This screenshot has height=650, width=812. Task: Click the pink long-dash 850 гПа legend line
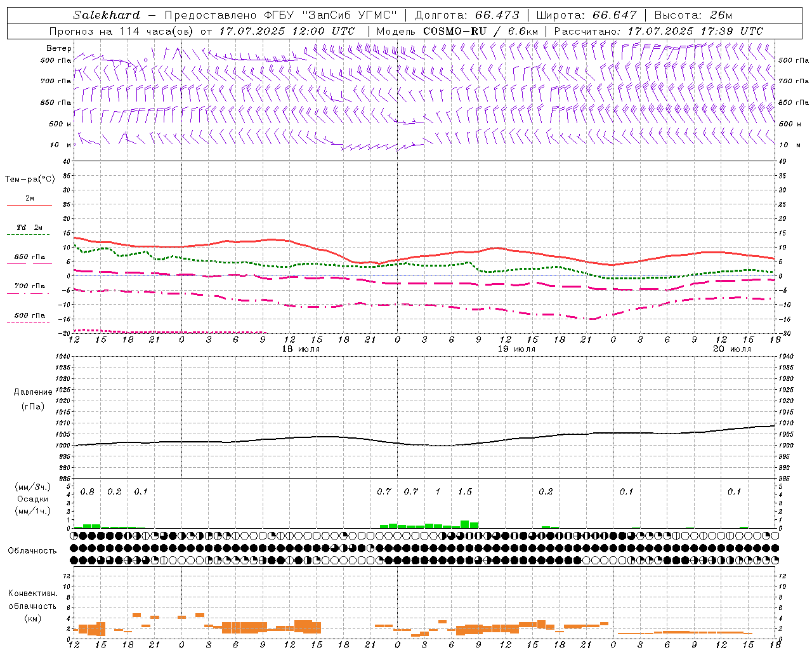[29, 263]
